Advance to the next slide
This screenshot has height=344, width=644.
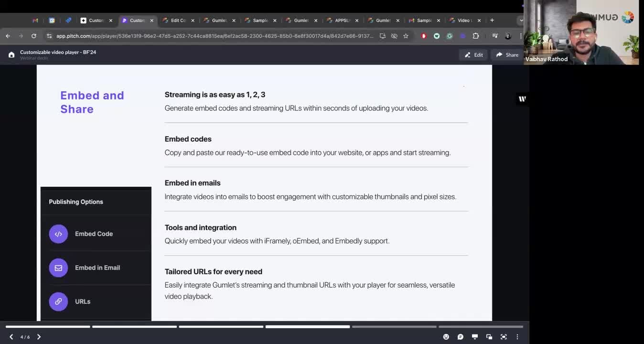coord(39,337)
